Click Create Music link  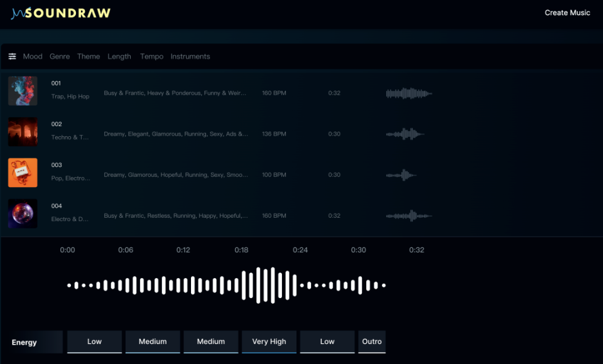coord(567,13)
